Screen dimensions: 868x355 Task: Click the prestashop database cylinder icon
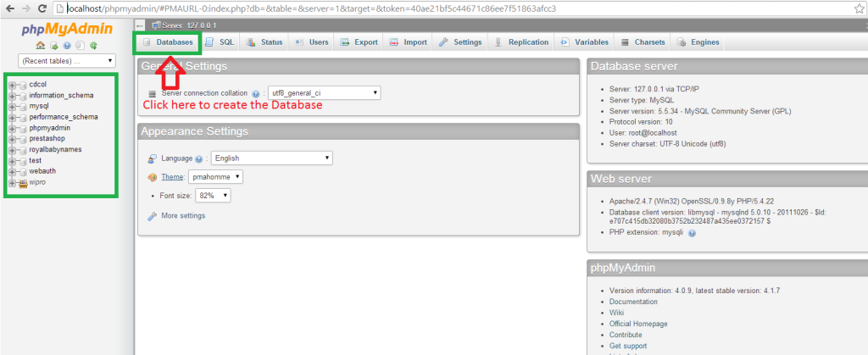(x=23, y=139)
